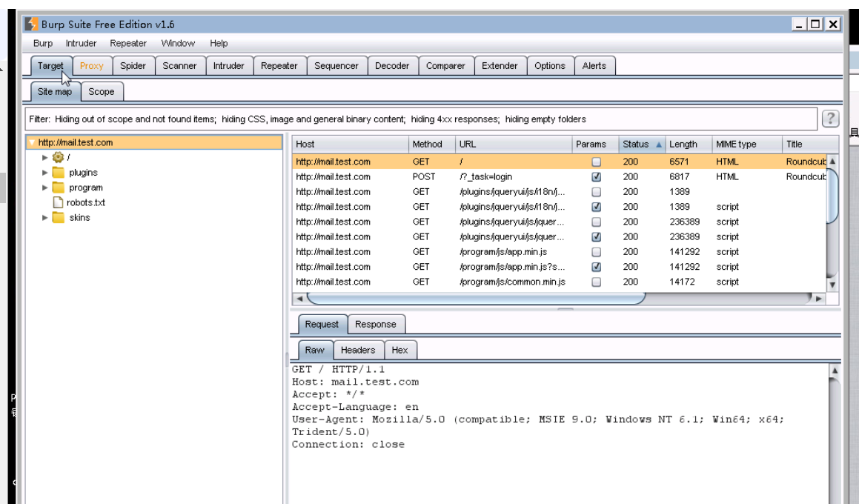The width and height of the screenshot is (859, 504).
Task: Click the table's horizontal scrollbar
Action: pos(474,298)
